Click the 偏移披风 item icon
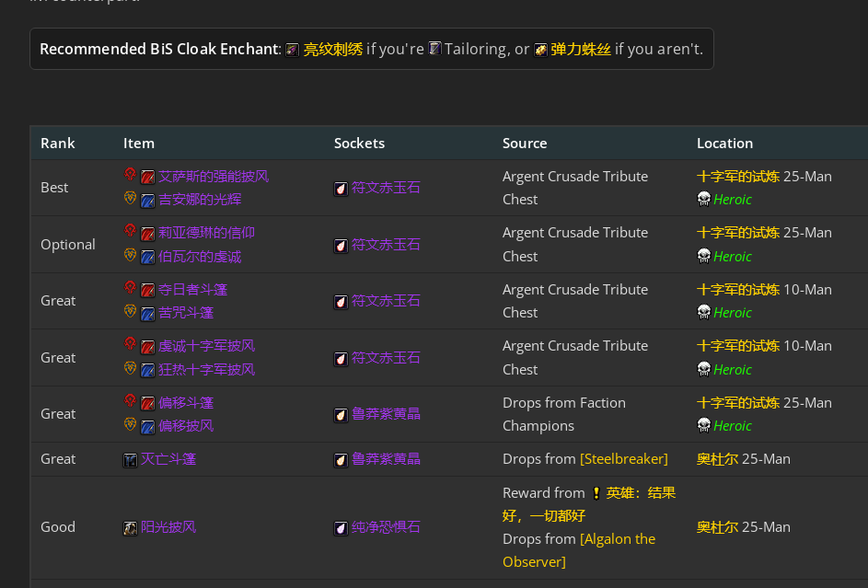The width and height of the screenshot is (868, 588). pos(148,427)
